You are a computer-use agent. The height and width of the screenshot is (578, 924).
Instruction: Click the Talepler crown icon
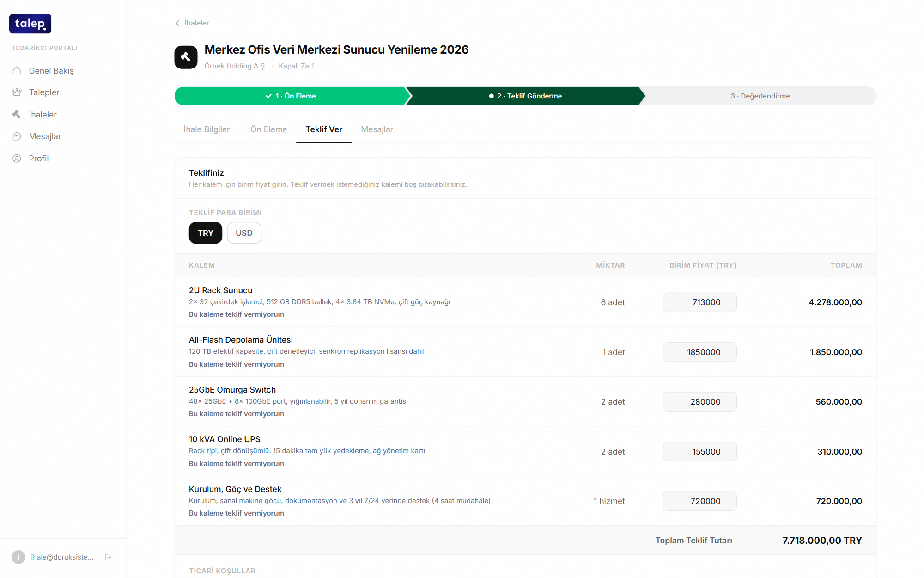[x=17, y=92]
